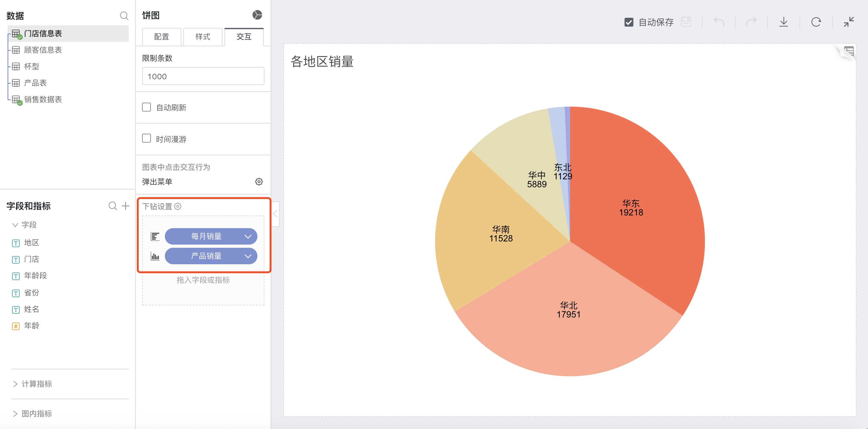This screenshot has height=429, width=868.
Task: Uncheck the 自动保存 checkbox
Action: pos(628,22)
